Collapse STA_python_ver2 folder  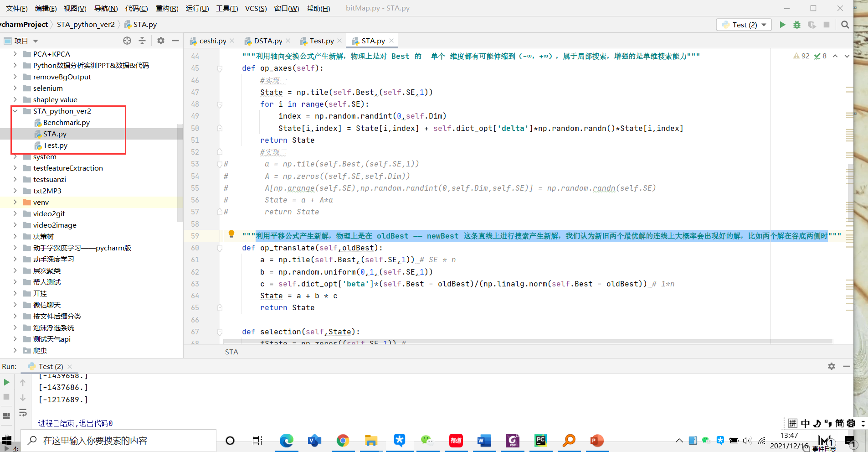click(x=15, y=111)
